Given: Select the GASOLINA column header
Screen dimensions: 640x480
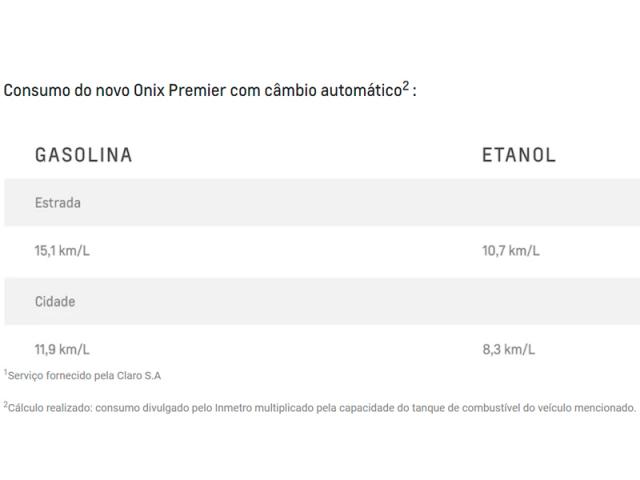Looking at the screenshot, I should click(84, 155).
